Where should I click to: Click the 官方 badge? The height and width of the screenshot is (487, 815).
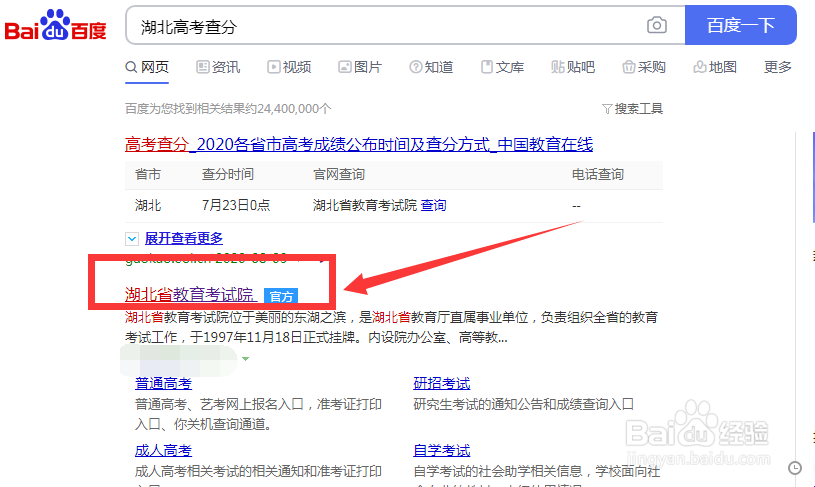(x=281, y=296)
